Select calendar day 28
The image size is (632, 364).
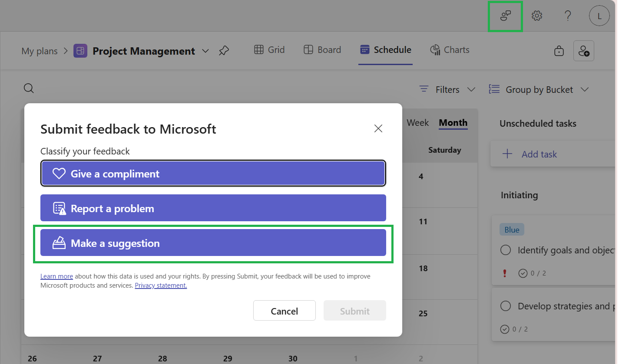click(162, 359)
